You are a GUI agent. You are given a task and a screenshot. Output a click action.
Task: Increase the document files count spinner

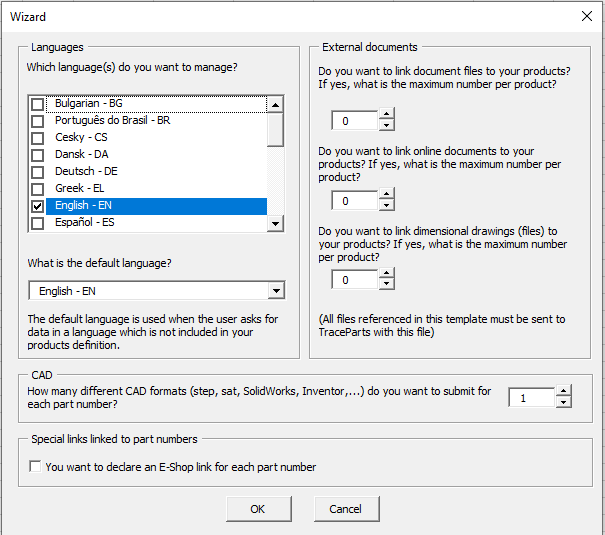pos(387,115)
